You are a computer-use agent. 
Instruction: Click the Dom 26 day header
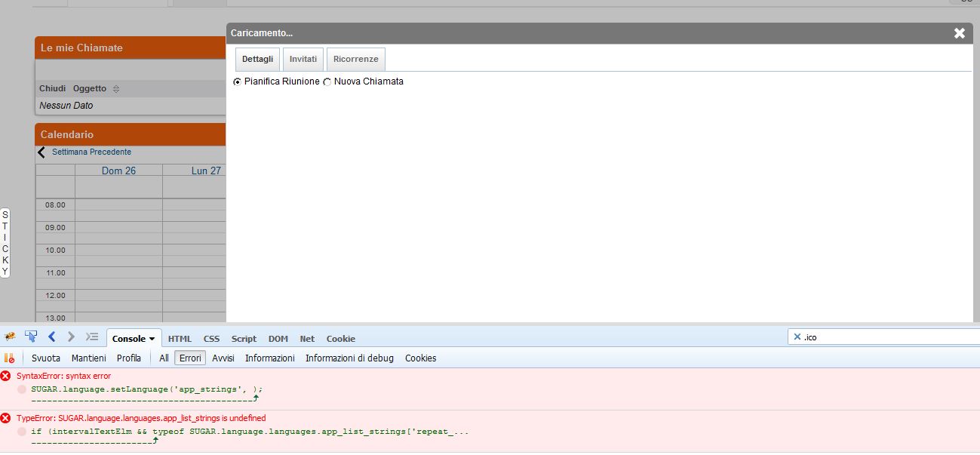coord(118,171)
